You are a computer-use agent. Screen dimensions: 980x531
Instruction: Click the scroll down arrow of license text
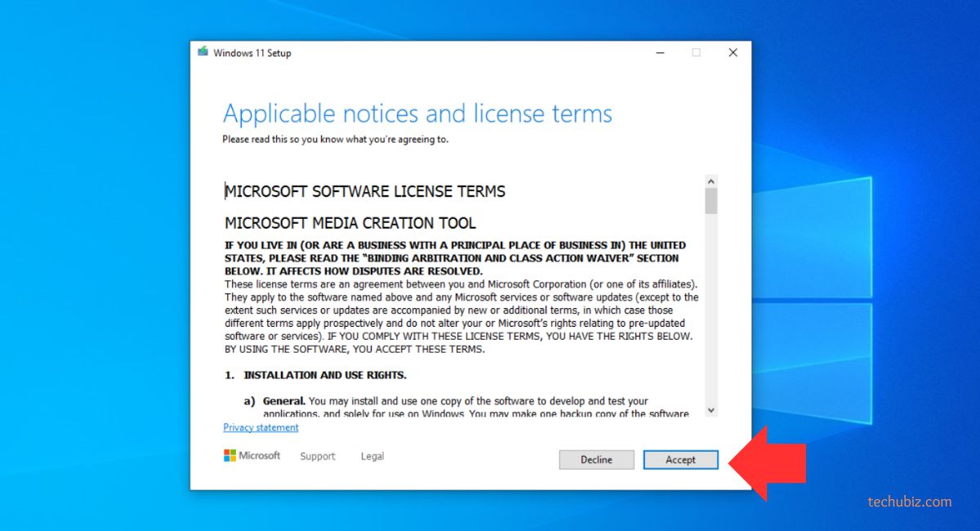click(710, 410)
